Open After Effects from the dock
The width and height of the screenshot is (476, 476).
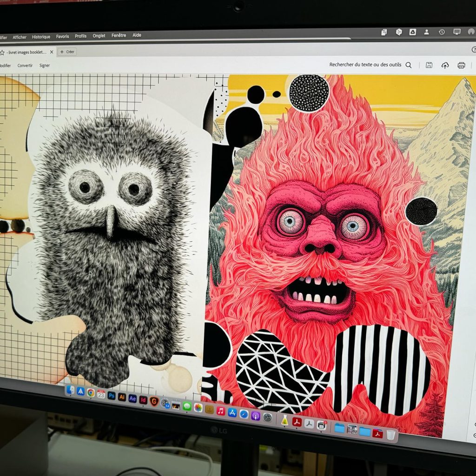[x=133, y=398]
